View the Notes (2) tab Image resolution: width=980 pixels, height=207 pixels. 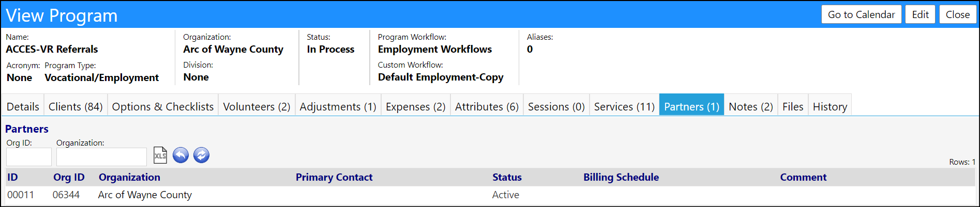pos(750,106)
